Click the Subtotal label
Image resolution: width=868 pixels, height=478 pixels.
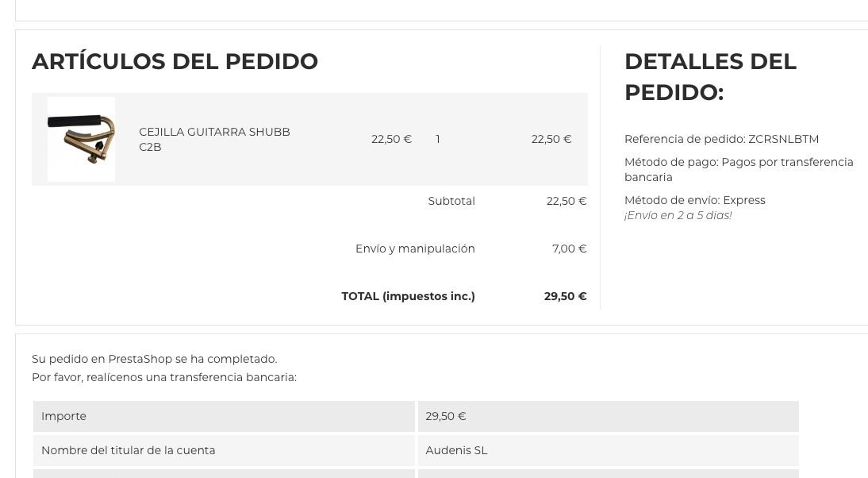click(451, 201)
